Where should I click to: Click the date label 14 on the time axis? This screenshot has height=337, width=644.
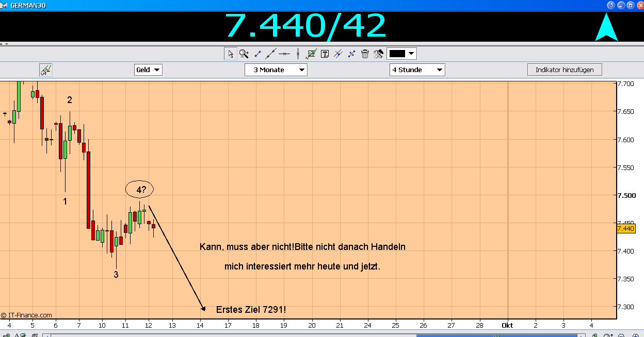200,325
